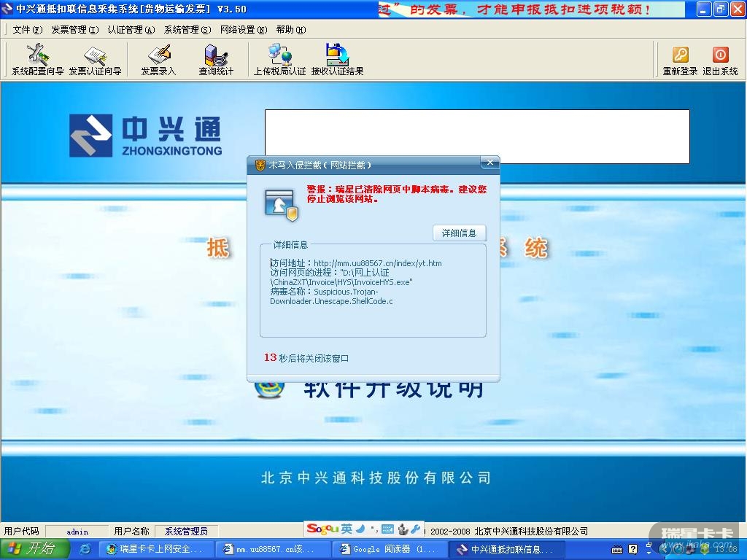
Task: Switch to 中兴通抵扣联信息 taskbar window
Action: [506, 549]
